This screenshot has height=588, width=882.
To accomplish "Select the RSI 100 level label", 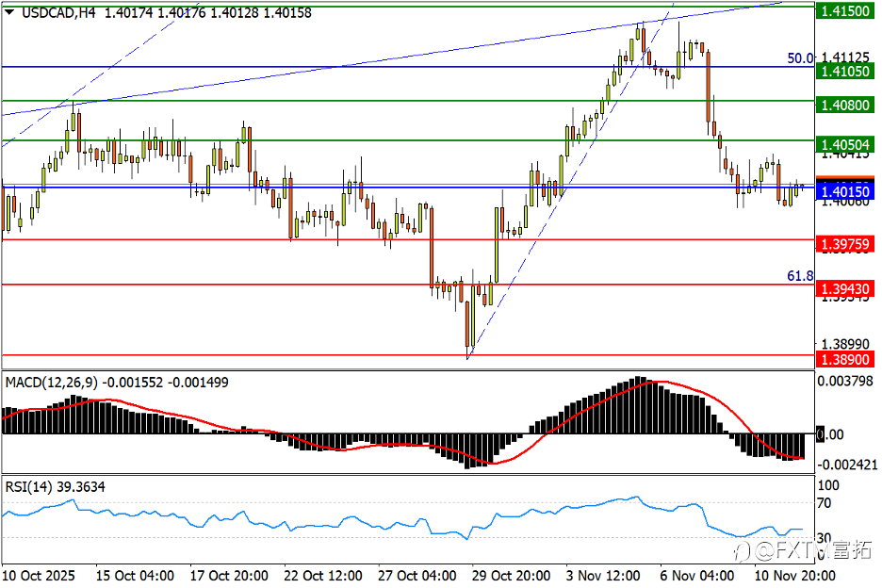I will point(828,485).
